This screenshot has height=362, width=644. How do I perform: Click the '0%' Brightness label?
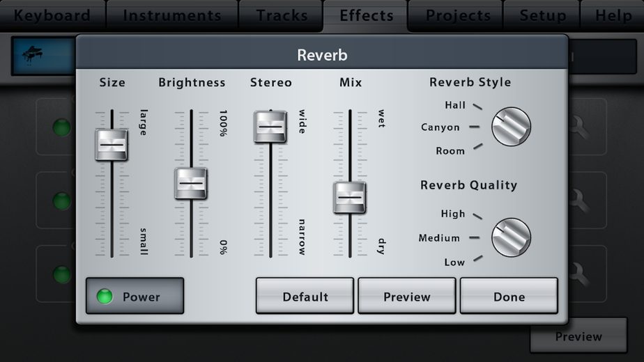(223, 247)
